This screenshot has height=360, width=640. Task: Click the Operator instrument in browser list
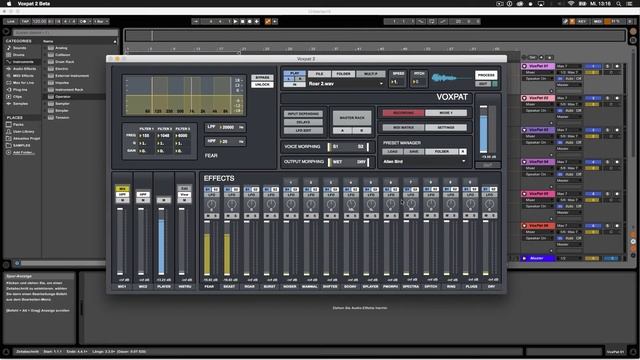pos(62,97)
